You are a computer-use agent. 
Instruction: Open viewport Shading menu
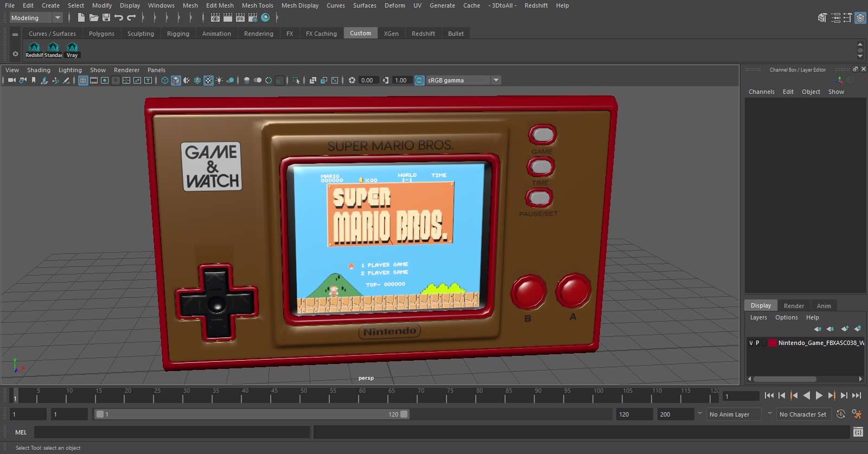pos(39,70)
